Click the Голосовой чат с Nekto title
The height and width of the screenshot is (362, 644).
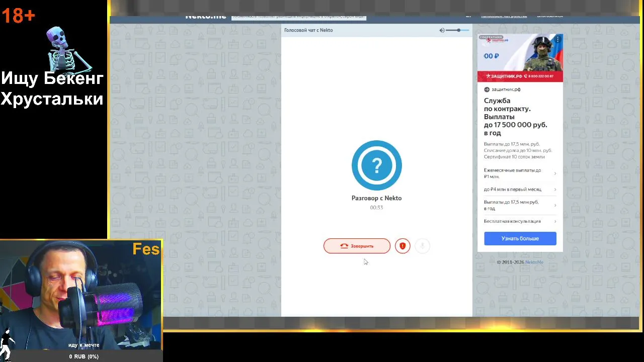point(308,30)
